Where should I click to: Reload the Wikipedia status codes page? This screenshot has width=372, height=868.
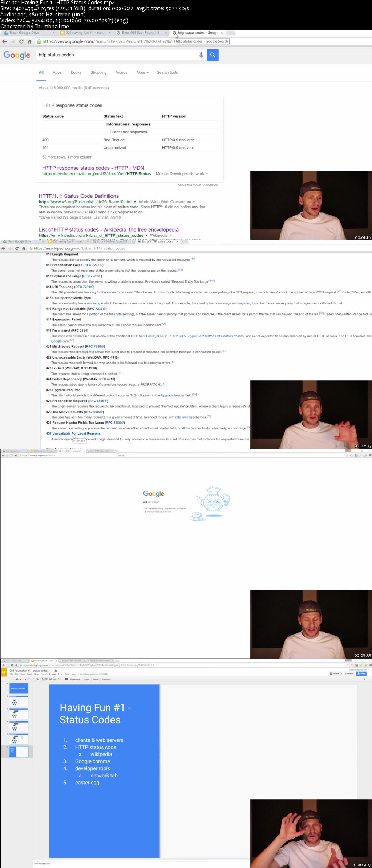(x=17, y=248)
